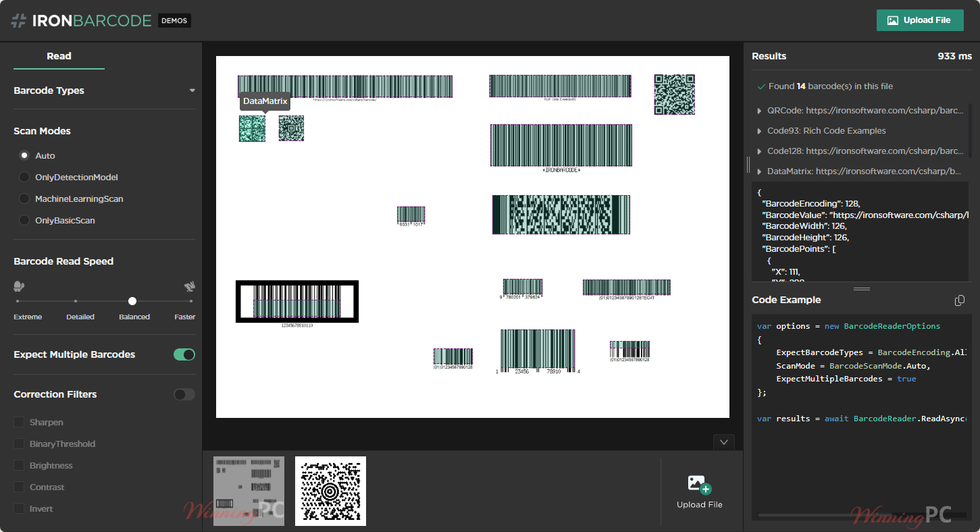Click the IRONBARCODE Code39 barcode
The height and width of the screenshot is (532, 980).
561,145
